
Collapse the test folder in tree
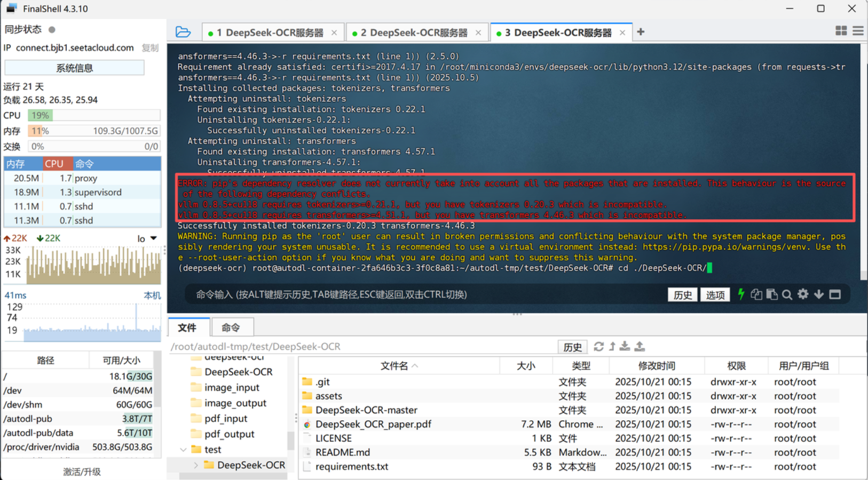pyautogui.click(x=184, y=450)
